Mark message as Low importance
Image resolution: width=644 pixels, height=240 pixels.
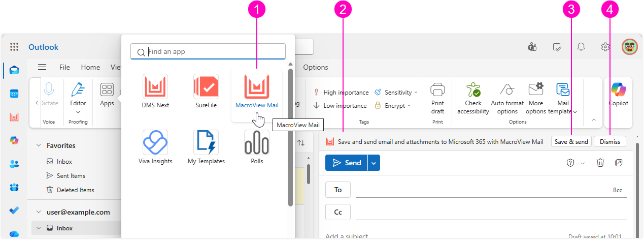pyautogui.click(x=340, y=106)
